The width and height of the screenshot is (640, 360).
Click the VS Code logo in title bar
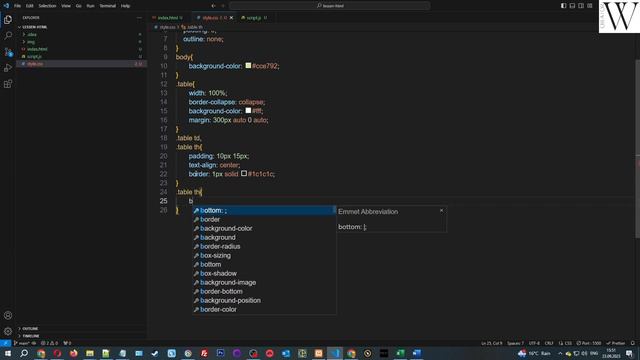click(x=6, y=6)
